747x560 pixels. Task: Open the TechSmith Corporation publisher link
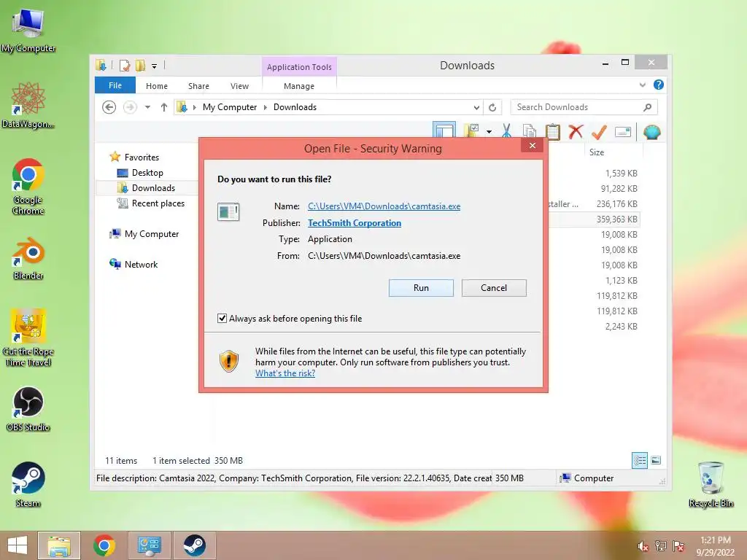click(355, 223)
